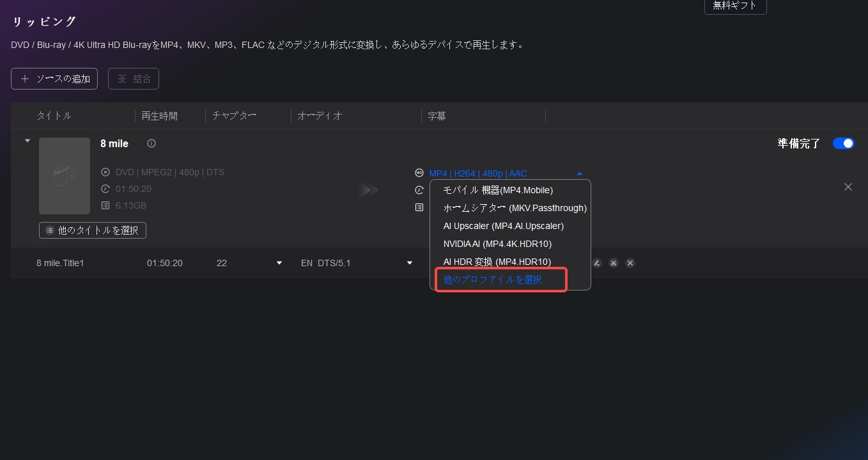Click the round X icon in Title1 row
The image size is (868, 460).
point(630,263)
